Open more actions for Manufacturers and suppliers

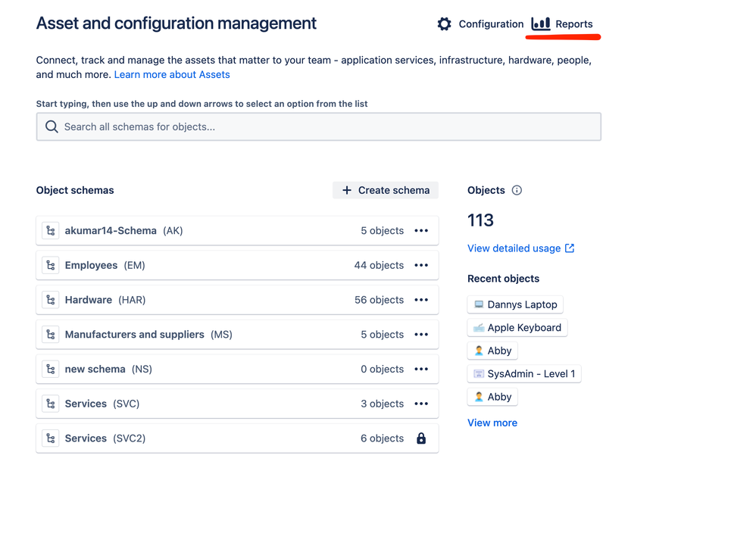click(421, 335)
